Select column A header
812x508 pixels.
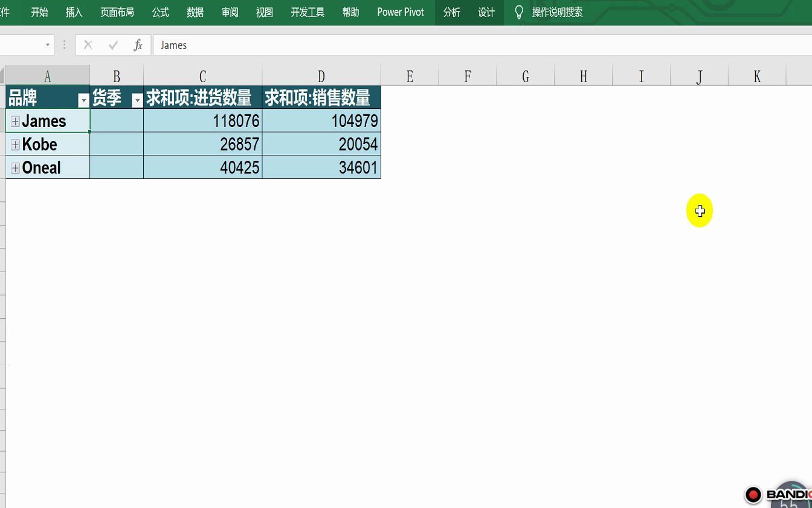click(x=48, y=76)
